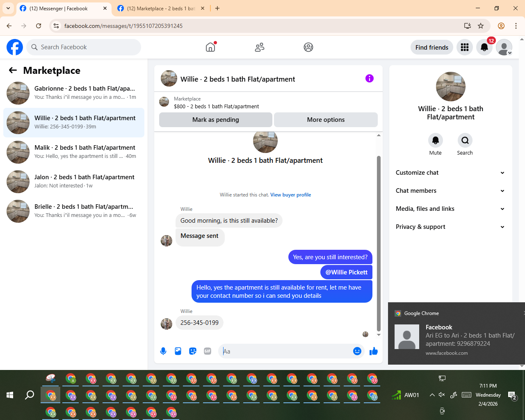Expand Media, files and links section
The height and width of the screenshot is (420, 525).
(x=450, y=209)
